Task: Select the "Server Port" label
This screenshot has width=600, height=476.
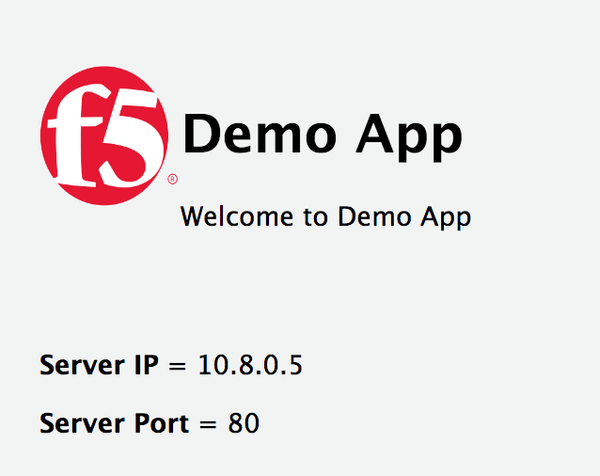Action: click(x=114, y=423)
